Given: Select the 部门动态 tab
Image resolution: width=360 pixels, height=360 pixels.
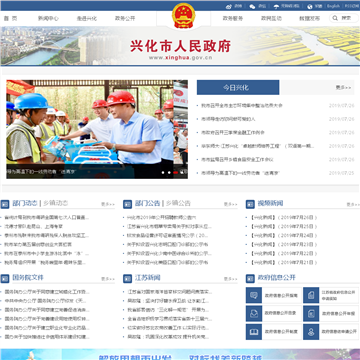Looking at the screenshot, I should click(x=25, y=203).
